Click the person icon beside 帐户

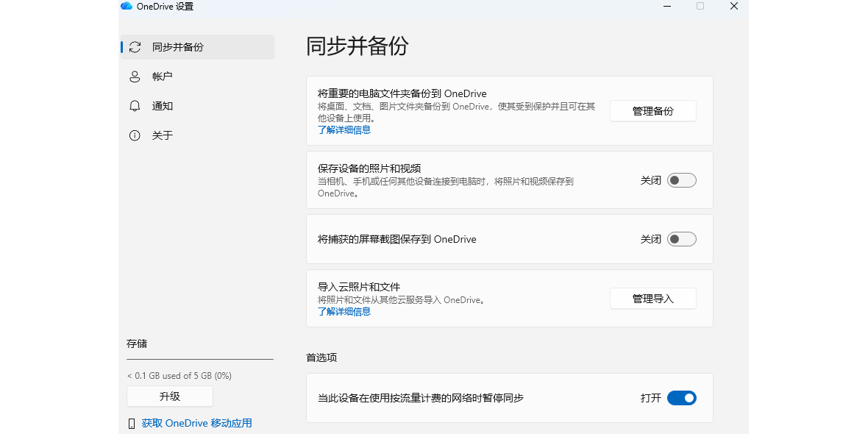point(135,77)
